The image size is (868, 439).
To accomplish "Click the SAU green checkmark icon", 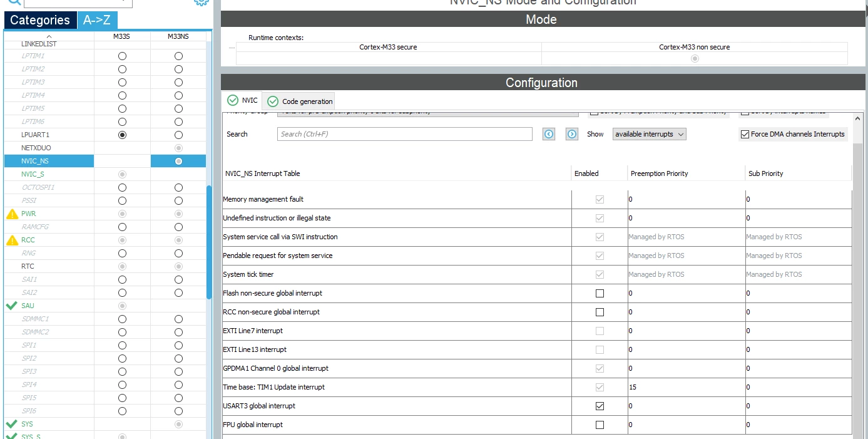I will pyautogui.click(x=11, y=306).
